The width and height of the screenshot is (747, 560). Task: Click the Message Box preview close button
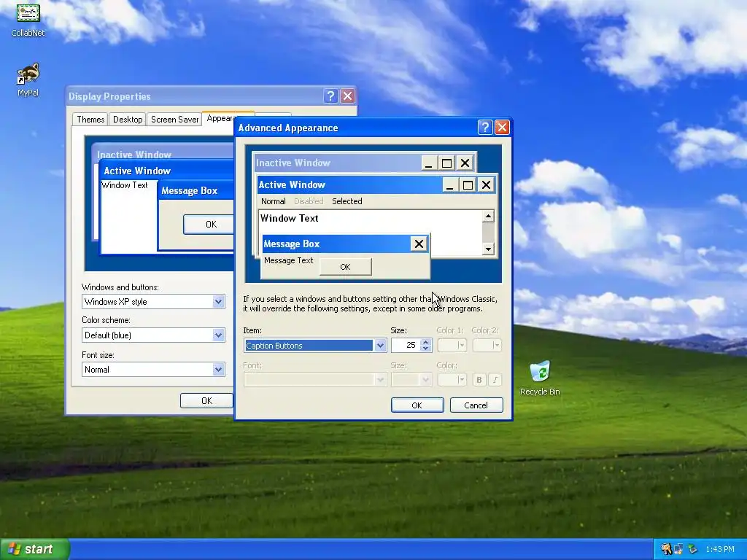(x=419, y=244)
